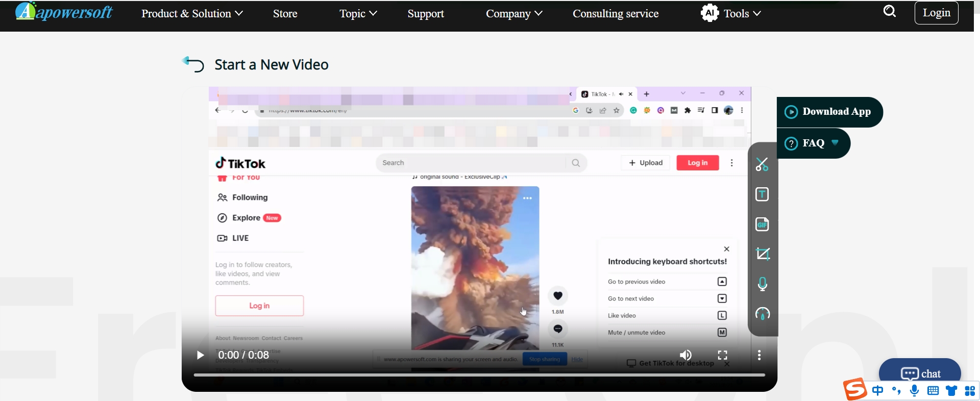Go to the Support page
The height and width of the screenshot is (401, 980).
pyautogui.click(x=426, y=14)
